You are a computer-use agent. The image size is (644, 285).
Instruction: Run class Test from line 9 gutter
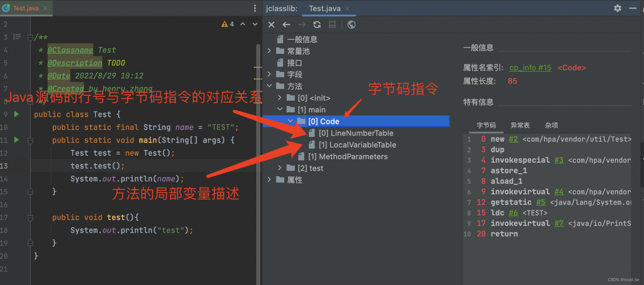click(x=16, y=114)
